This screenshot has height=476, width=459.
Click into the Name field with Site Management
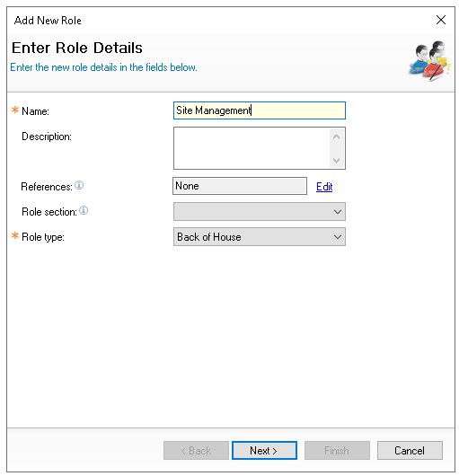(x=260, y=110)
